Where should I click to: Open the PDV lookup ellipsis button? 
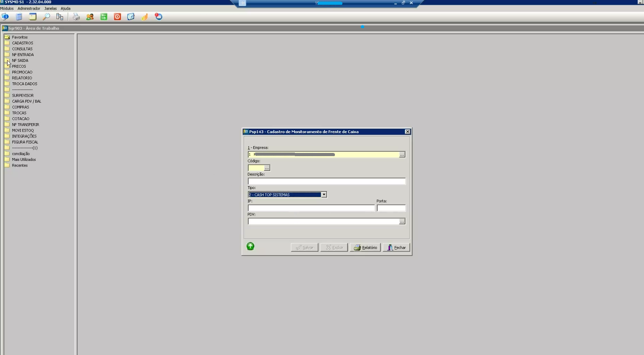(x=402, y=221)
